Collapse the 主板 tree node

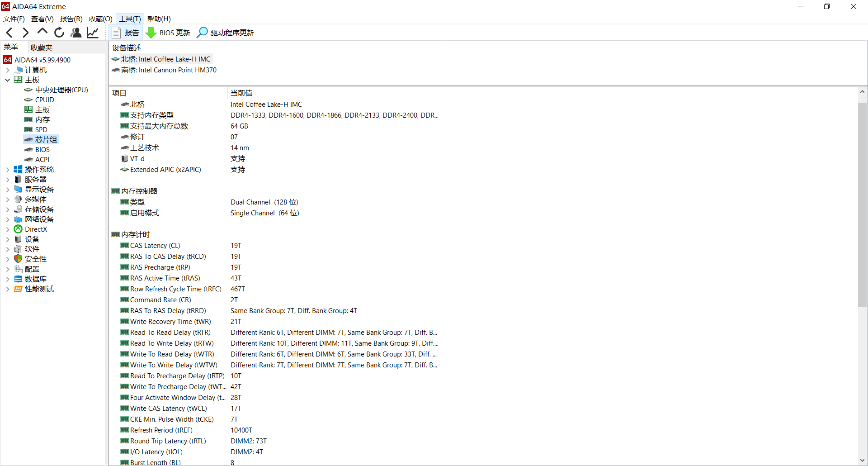7,80
